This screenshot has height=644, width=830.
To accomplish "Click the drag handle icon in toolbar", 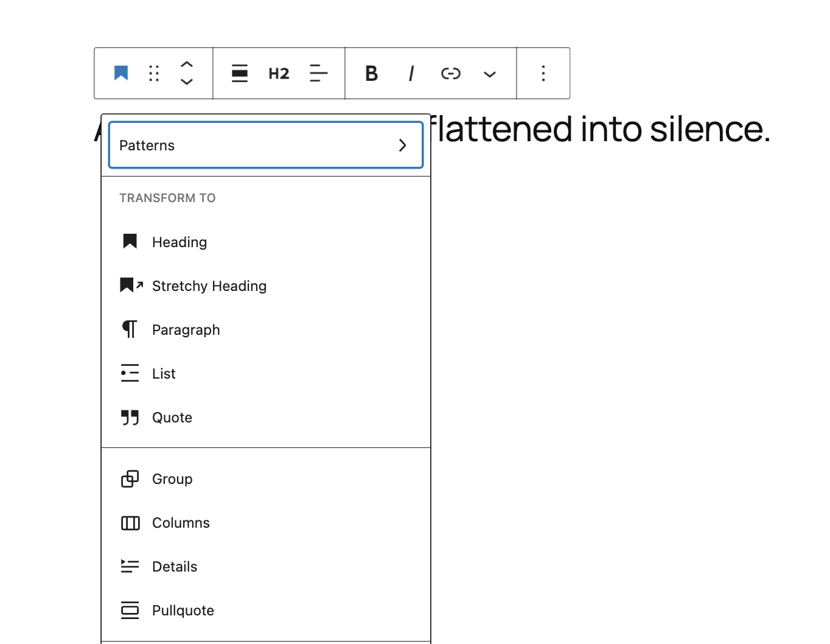I will pyautogui.click(x=154, y=74).
